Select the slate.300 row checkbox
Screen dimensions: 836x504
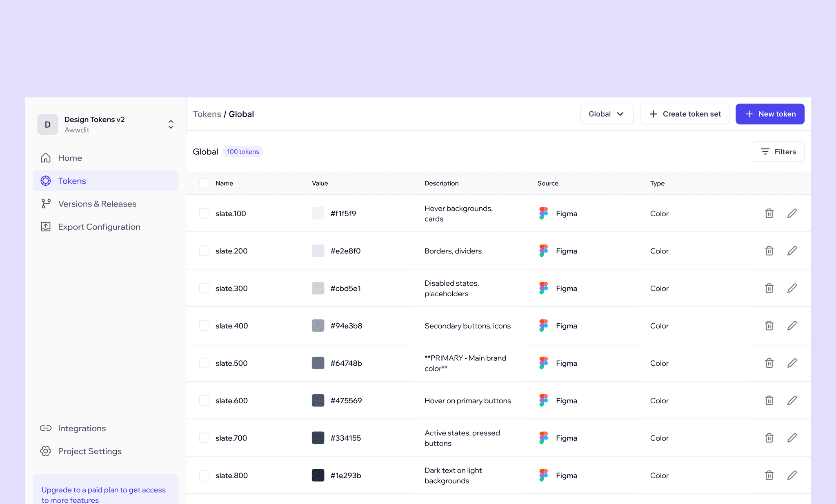pyautogui.click(x=204, y=288)
